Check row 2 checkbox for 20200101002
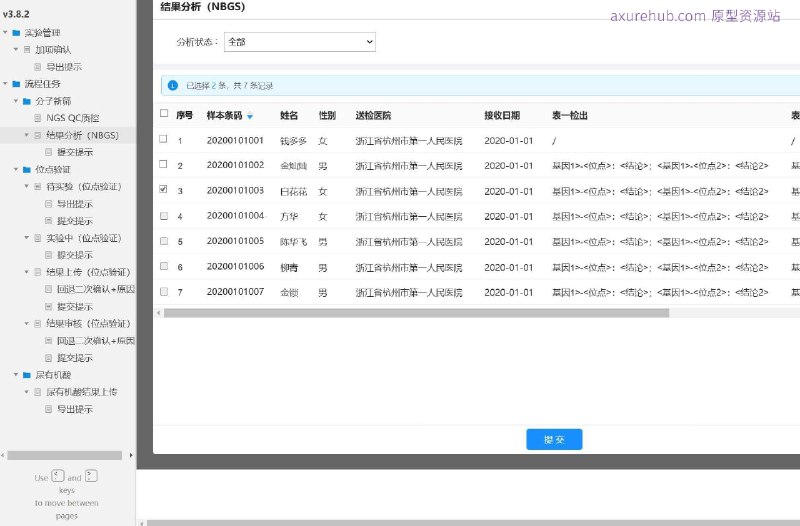Viewport: 800px width, 526px height. point(163,164)
